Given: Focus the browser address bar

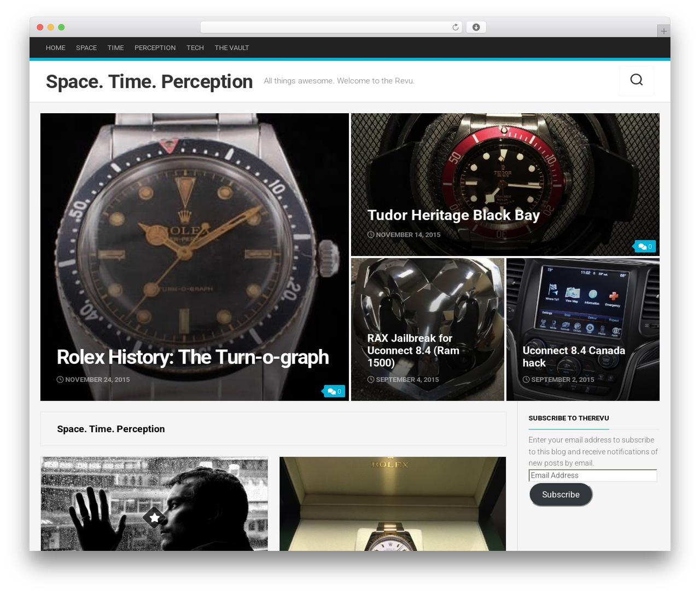Looking at the screenshot, I should [331, 27].
